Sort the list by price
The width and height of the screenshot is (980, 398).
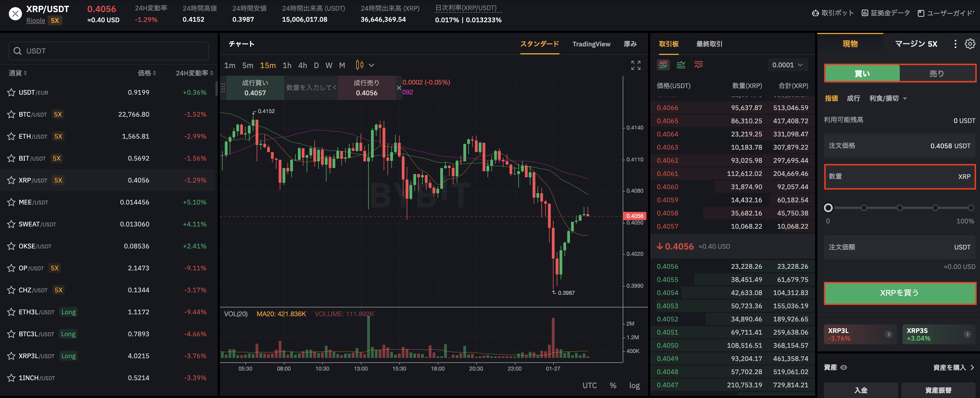(x=147, y=73)
